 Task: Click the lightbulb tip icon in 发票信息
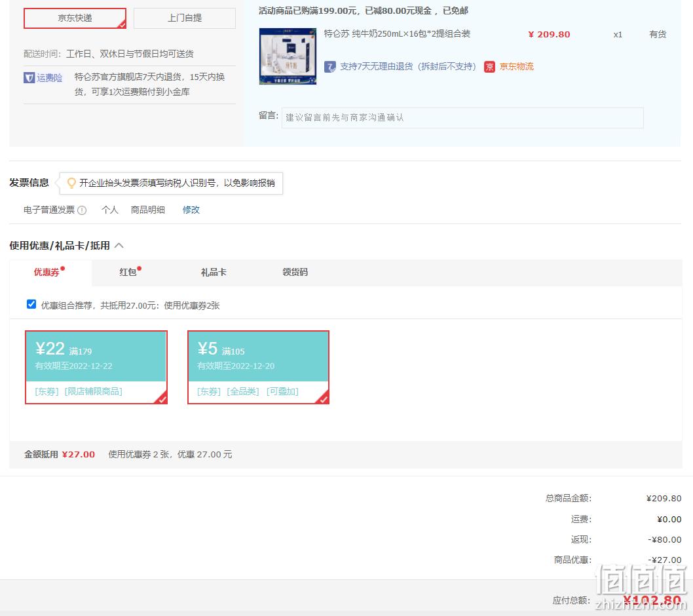coord(71,183)
